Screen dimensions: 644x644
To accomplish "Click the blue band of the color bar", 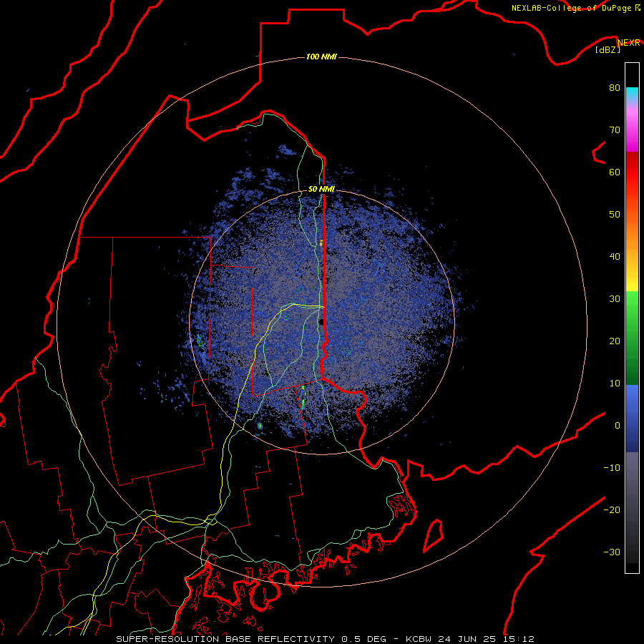I will [x=632, y=419].
